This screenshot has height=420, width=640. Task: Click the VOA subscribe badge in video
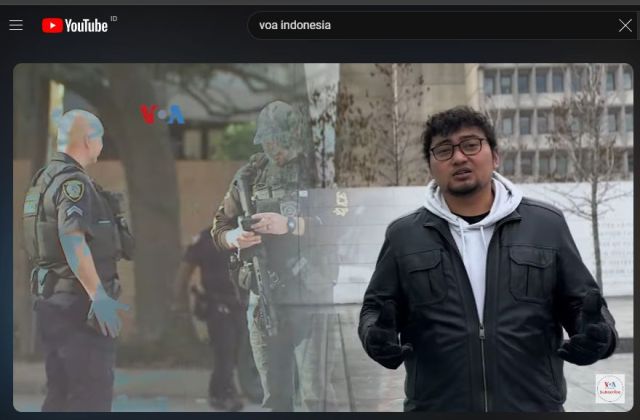pos(610,389)
